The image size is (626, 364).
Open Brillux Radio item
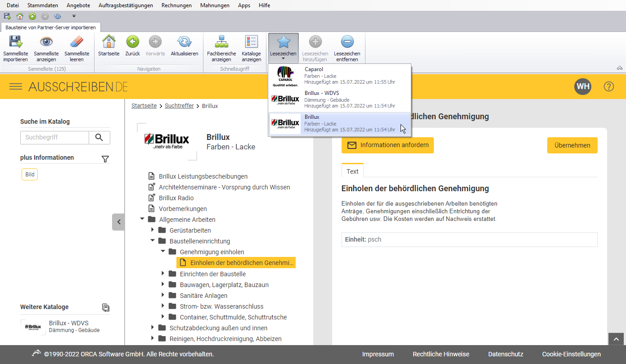coord(176,198)
